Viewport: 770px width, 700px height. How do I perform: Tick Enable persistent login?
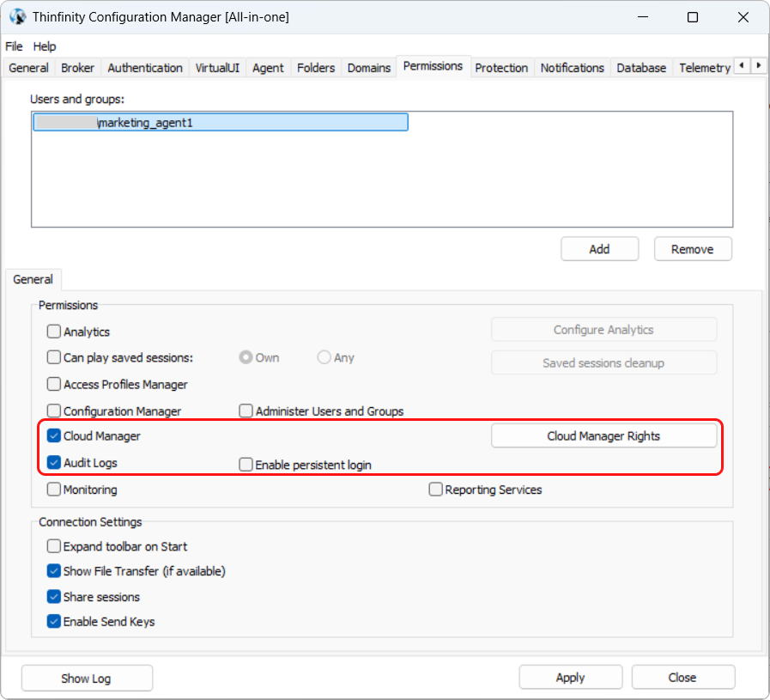tap(246, 465)
